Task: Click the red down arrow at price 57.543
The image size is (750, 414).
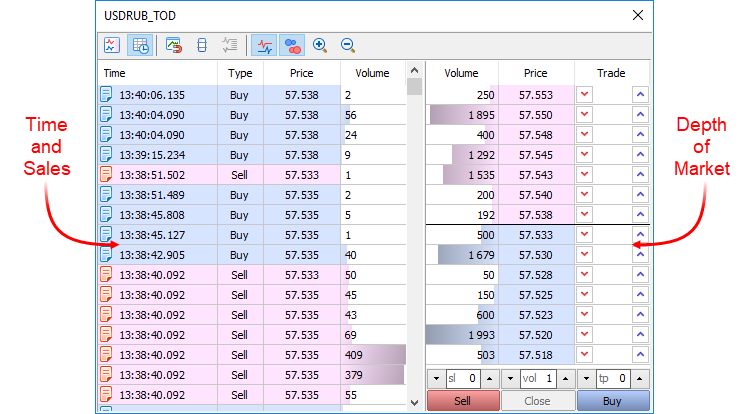Action: 585,174
